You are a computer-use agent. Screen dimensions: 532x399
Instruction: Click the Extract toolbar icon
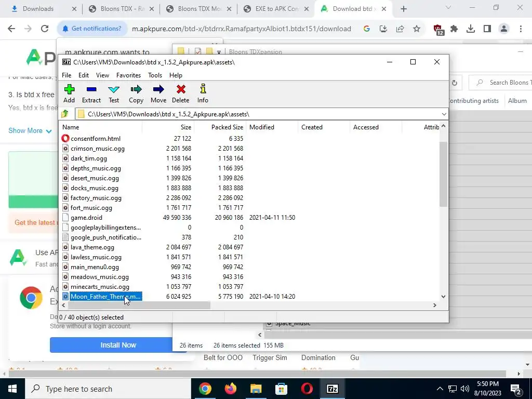point(91,89)
